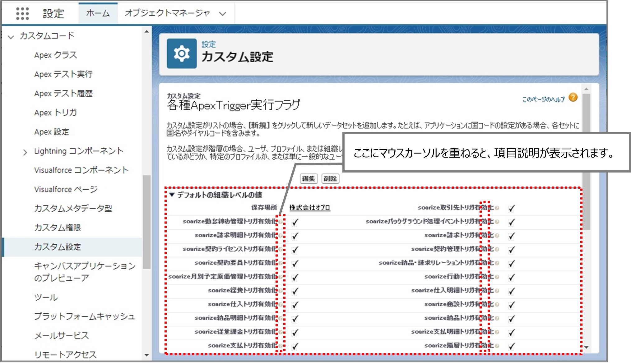
Task: Open プラットフォームキャッシュ in the sidebar
Action: [85, 316]
